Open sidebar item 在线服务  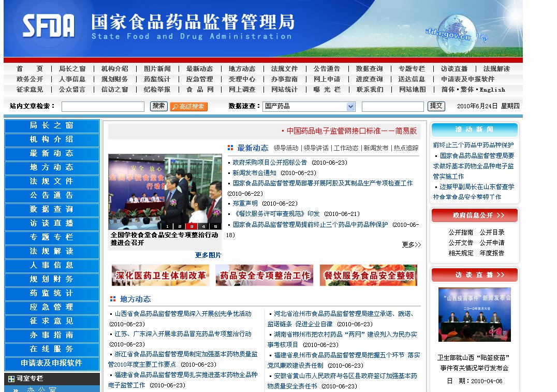[x=52, y=349]
